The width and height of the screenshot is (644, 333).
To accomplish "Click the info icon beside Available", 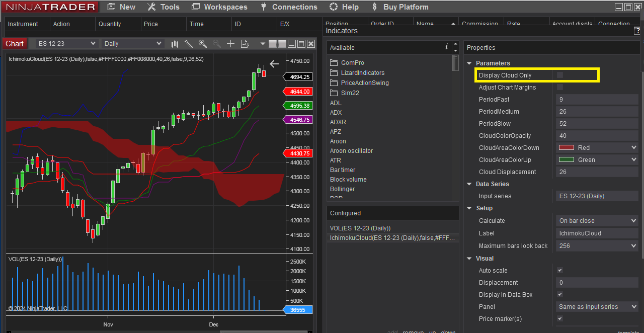I will [x=446, y=47].
